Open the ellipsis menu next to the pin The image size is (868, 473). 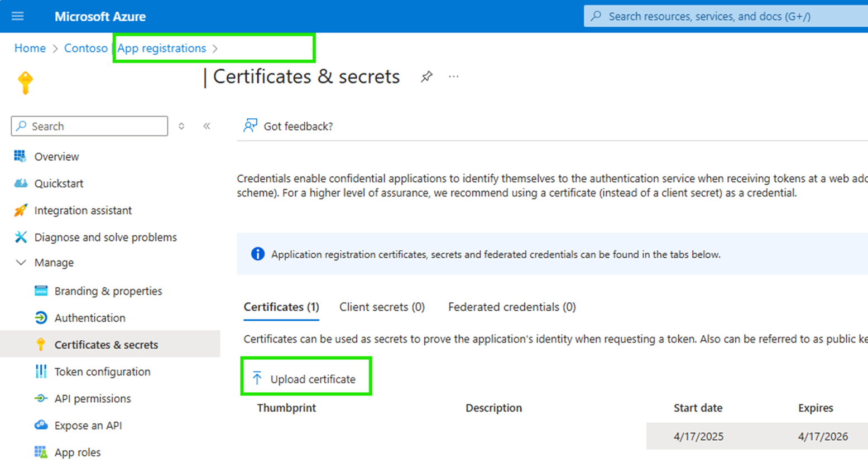point(453,78)
